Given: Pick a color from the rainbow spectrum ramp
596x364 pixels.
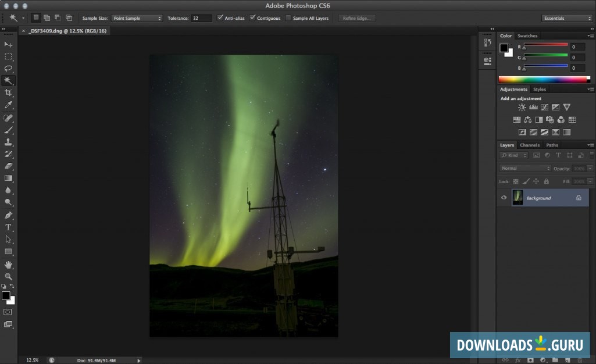Looking at the screenshot, I should coord(541,79).
